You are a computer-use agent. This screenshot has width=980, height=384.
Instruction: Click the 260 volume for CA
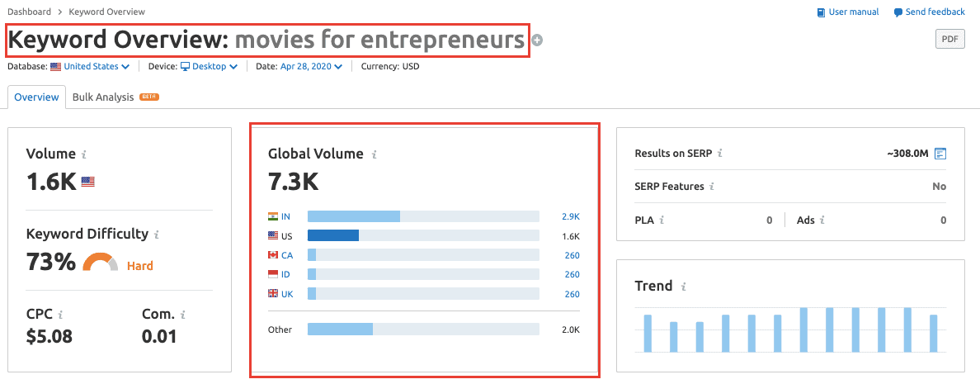(572, 255)
